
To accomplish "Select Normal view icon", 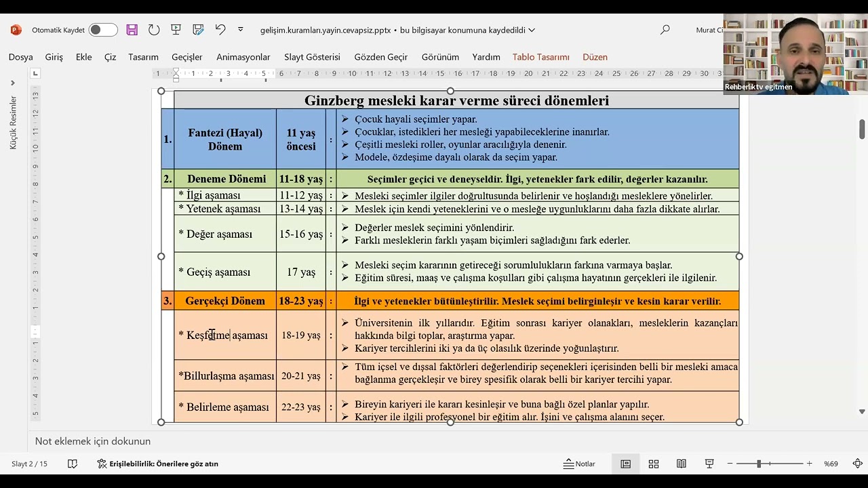I will point(626,464).
